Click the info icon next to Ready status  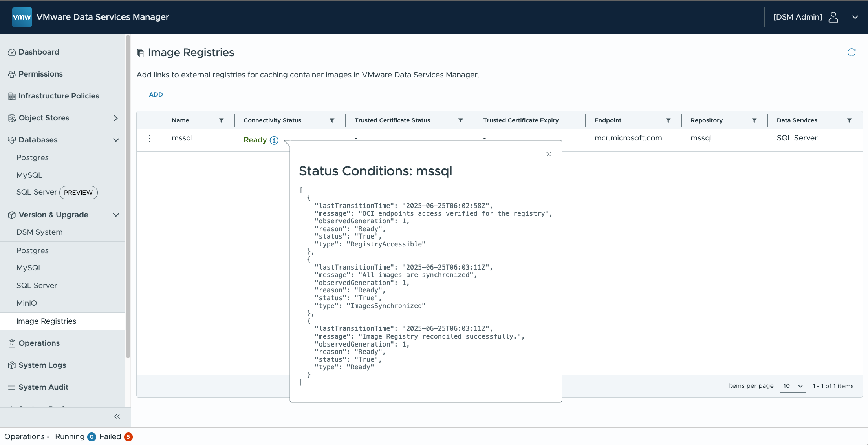[x=274, y=140]
